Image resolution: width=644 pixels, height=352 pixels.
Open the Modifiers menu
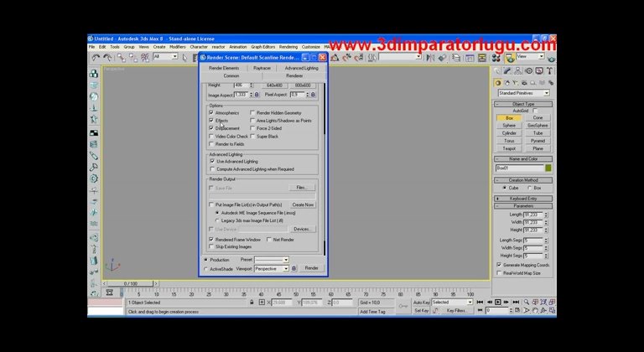point(178,47)
